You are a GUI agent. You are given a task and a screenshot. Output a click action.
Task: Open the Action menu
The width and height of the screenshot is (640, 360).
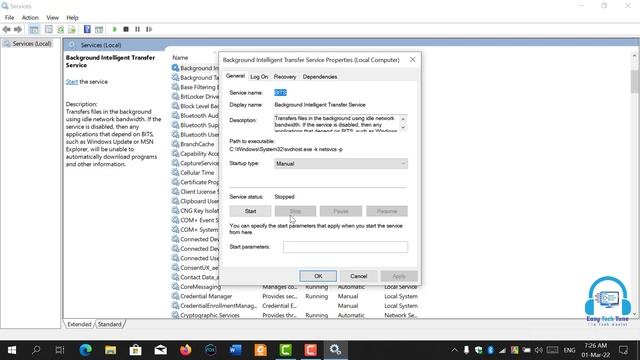(30, 18)
